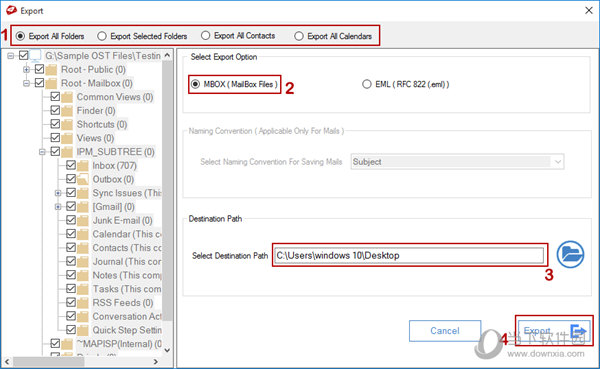Viewport: 600px width, 369px height.
Task: Click the computer icon beside G:\Sample OST Files
Action: [36, 56]
